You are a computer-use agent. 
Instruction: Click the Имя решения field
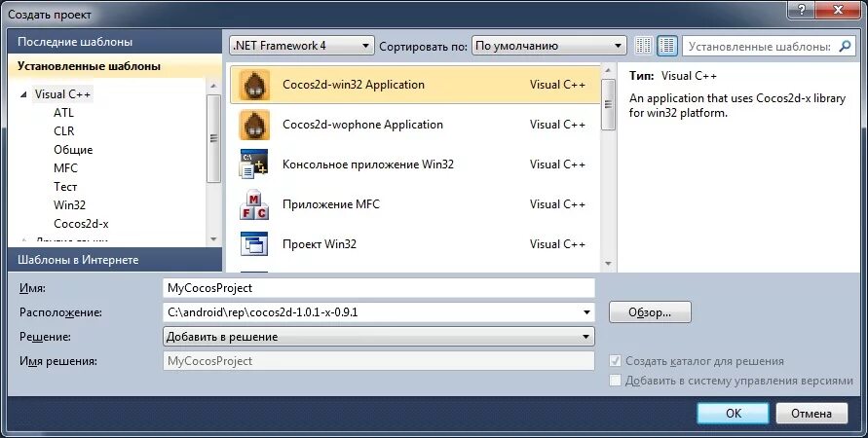pyautogui.click(x=379, y=361)
